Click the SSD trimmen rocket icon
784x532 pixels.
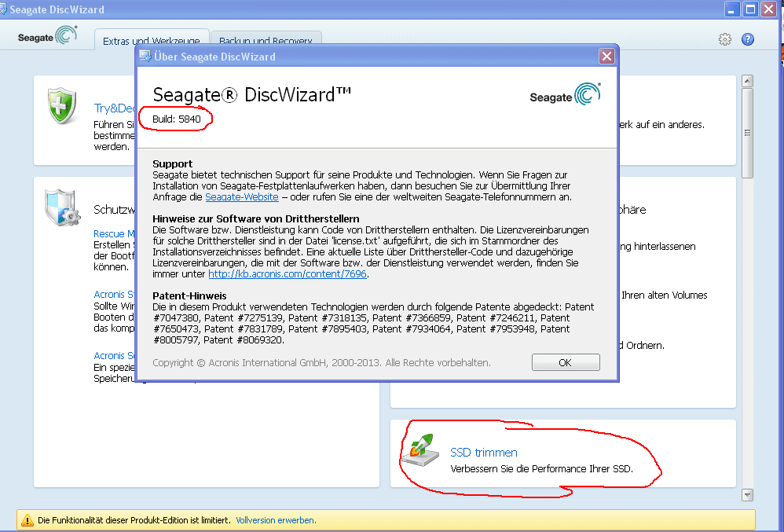pyautogui.click(x=421, y=450)
